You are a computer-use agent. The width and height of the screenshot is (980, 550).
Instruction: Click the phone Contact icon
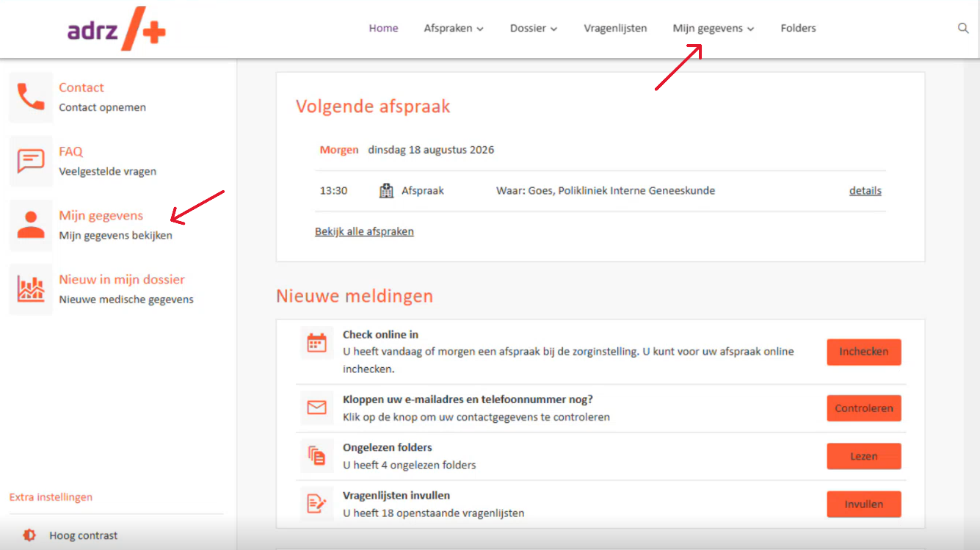coord(31,97)
